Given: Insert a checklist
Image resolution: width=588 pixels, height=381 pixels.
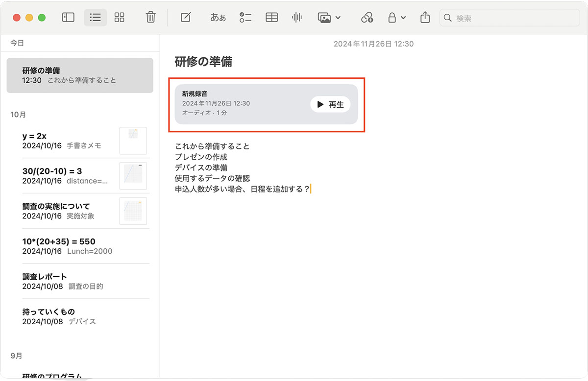Looking at the screenshot, I should pyautogui.click(x=245, y=18).
